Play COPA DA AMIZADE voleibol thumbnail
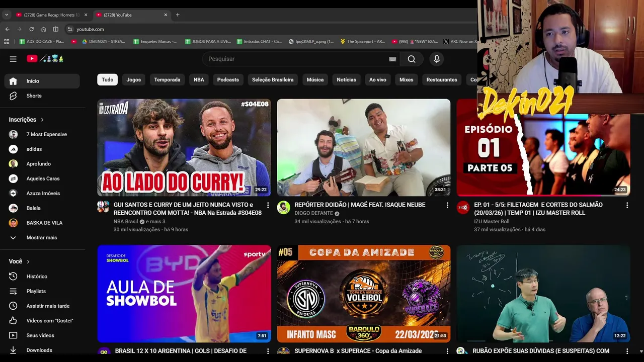644x362 pixels. tap(364, 294)
